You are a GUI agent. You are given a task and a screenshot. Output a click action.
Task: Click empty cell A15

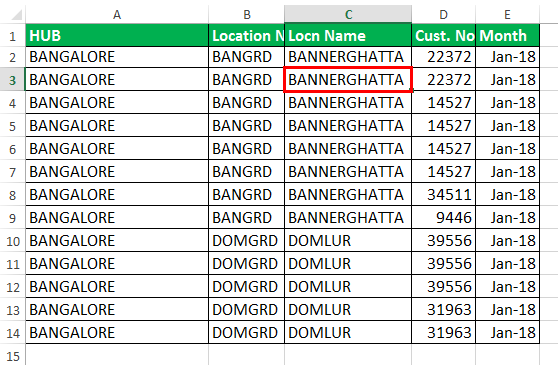(x=117, y=355)
